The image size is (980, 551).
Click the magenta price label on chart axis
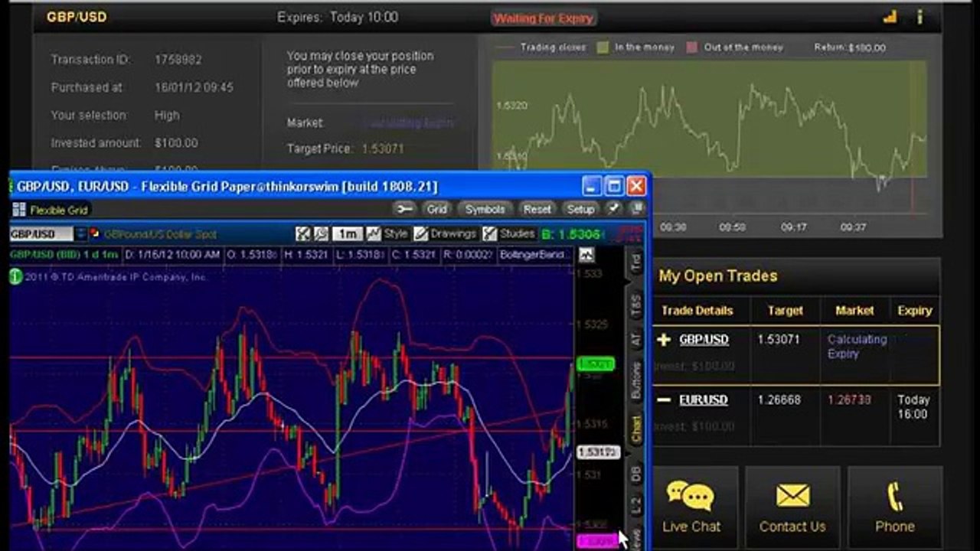596,541
